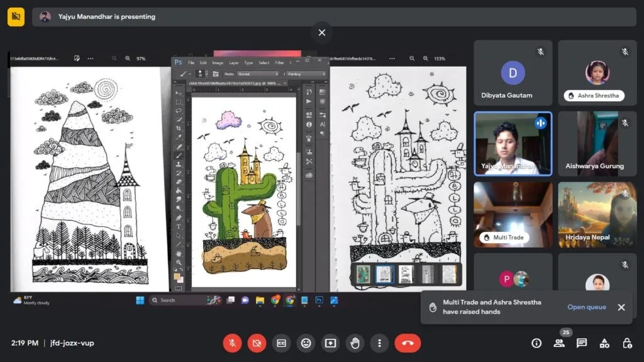This screenshot has width=644, height=362.
Task: Select the Lasso tool in Photoshop
Action: [x=179, y=111]
